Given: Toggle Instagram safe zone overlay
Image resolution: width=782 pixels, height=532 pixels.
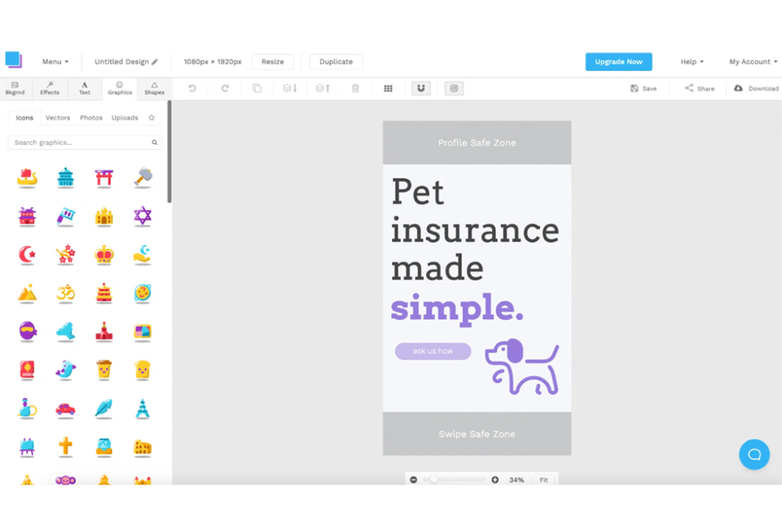Looking at the screenshot, I should coord(454,89).
